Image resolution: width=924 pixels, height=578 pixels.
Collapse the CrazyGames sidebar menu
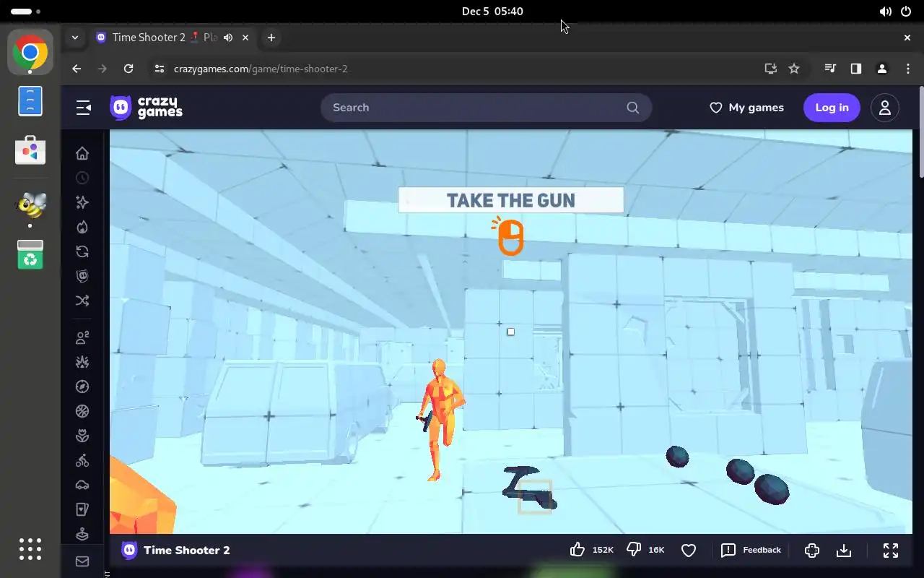click(84, 108)
